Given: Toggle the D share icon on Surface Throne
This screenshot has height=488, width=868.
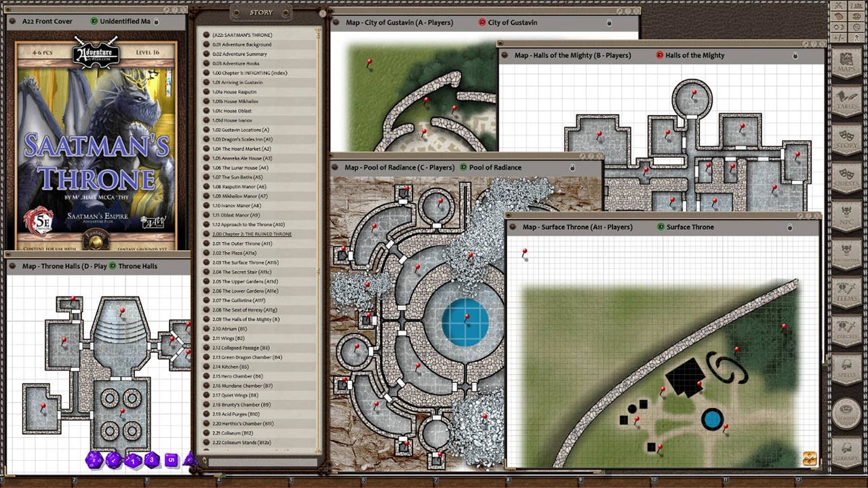Looking at the screenshot, I should point(660,227).
